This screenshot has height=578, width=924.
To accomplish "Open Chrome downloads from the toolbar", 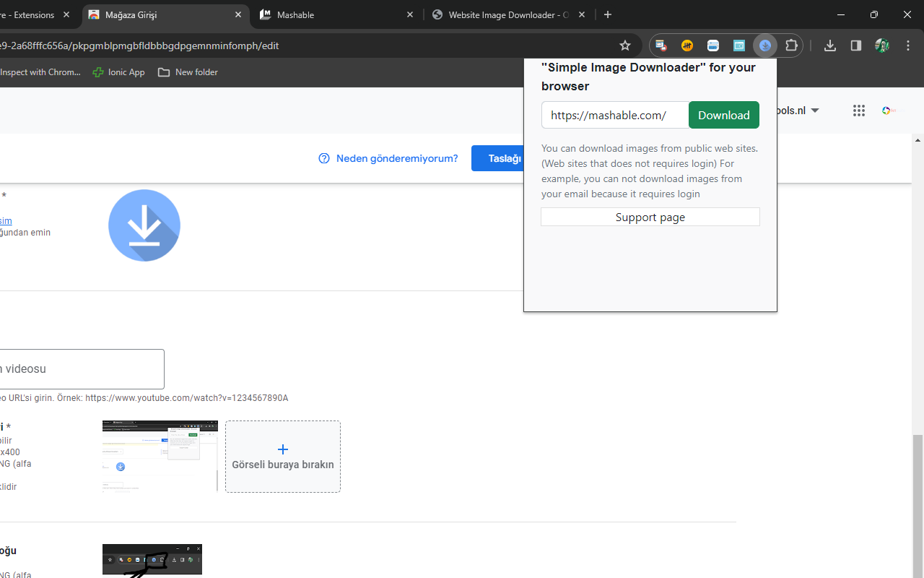I will click(829, 45).
